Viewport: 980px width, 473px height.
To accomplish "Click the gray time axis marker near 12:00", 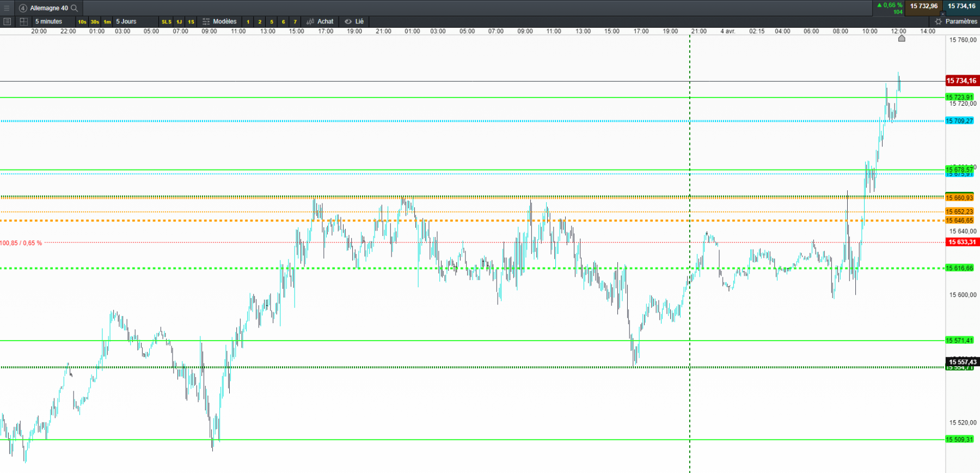I will tap(902, 38).
